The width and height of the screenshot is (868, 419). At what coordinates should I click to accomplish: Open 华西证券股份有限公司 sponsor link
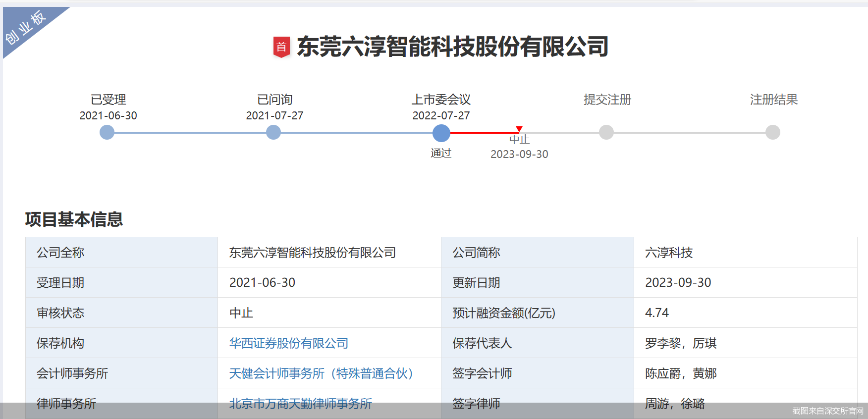[x=289, y=343]
